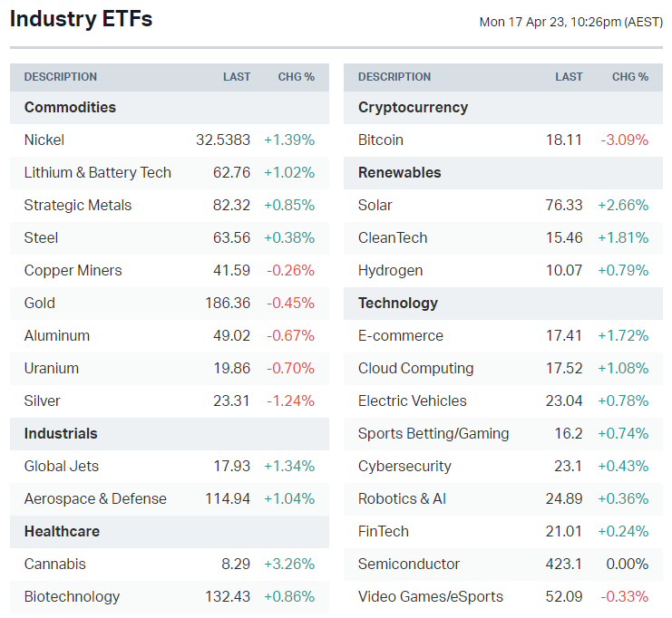Open the Copper Miners ETF
The width and height of the screenshot is (672, 618).
pos(73,270)
